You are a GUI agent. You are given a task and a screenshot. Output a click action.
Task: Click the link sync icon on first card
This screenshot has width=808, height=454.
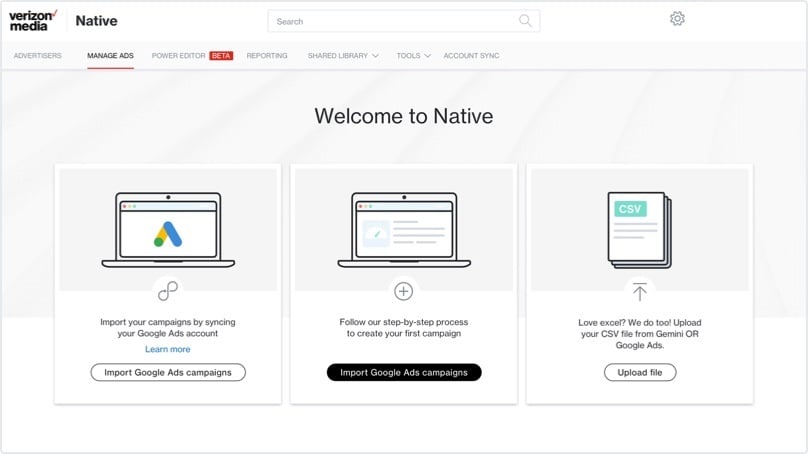point(168,291)
